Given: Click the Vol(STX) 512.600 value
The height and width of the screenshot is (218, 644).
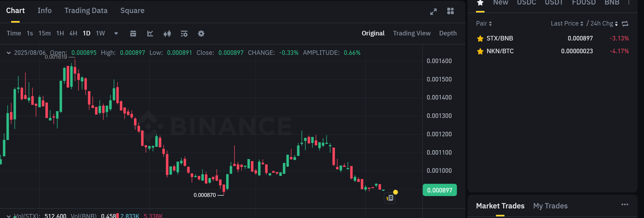Looking at the screenshot, I should (55, 216).
